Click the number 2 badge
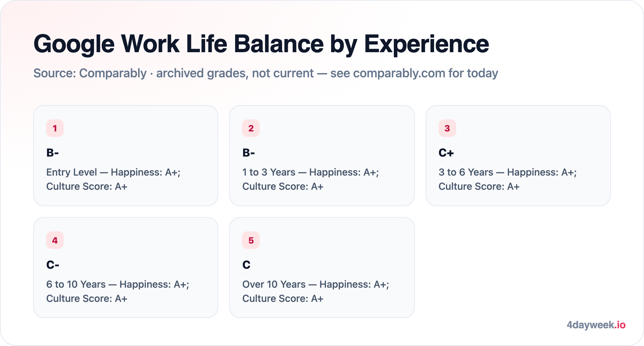The image size is (644, 346). pos(251,128)
